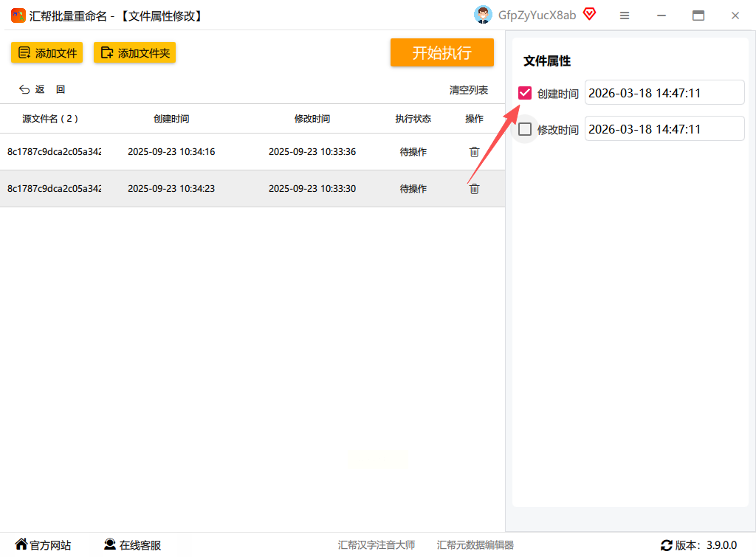Start processing with 开始执行 button

(x=441, y=52)
